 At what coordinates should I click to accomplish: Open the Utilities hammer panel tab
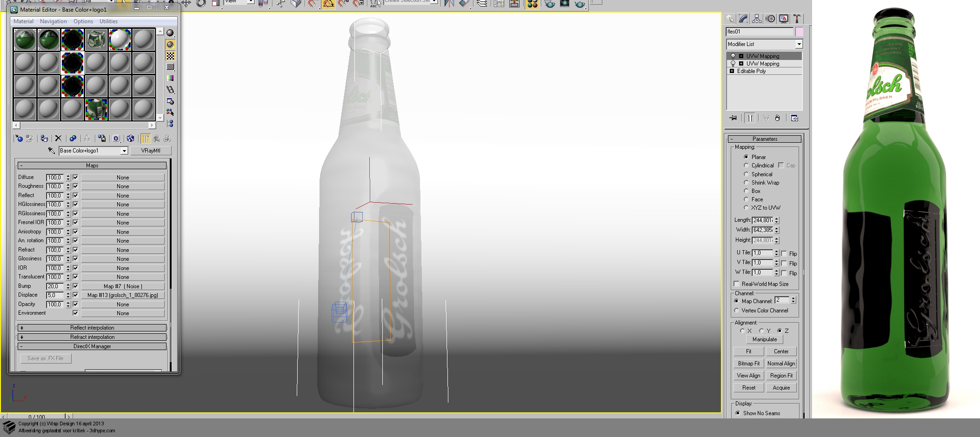(797, 19)
